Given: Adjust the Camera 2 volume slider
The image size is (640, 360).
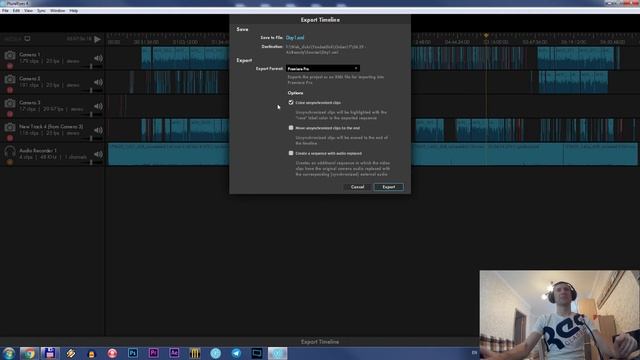Looking at the screenshot, I should 91,90.
